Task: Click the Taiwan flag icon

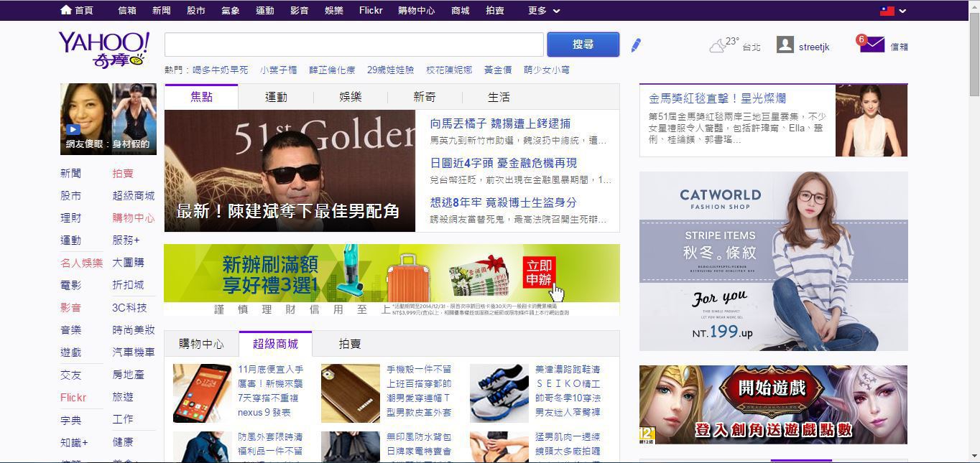Action: (887, 11)
